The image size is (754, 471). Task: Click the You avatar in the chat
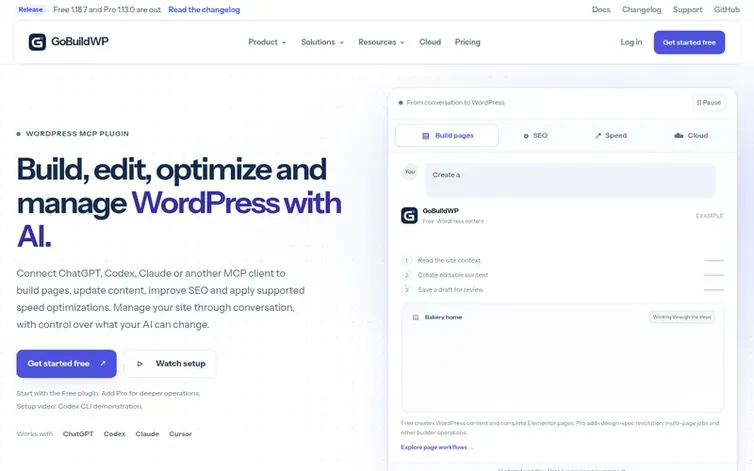click(410, 172)
